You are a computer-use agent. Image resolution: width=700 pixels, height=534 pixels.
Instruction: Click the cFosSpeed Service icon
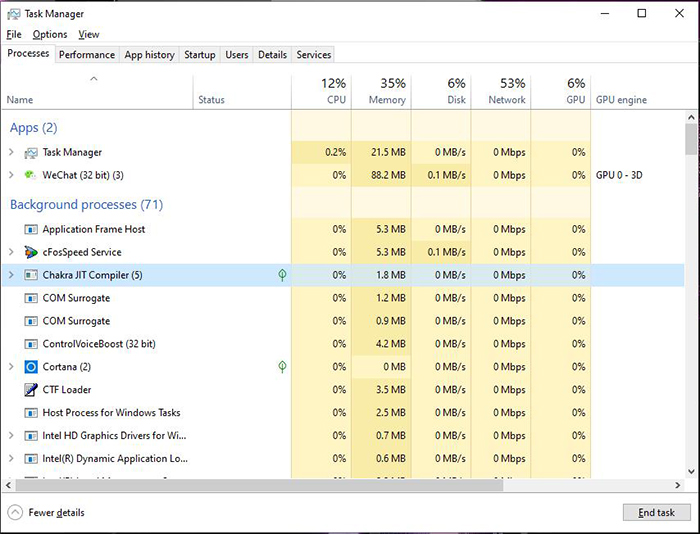click(x=31, y=252)
